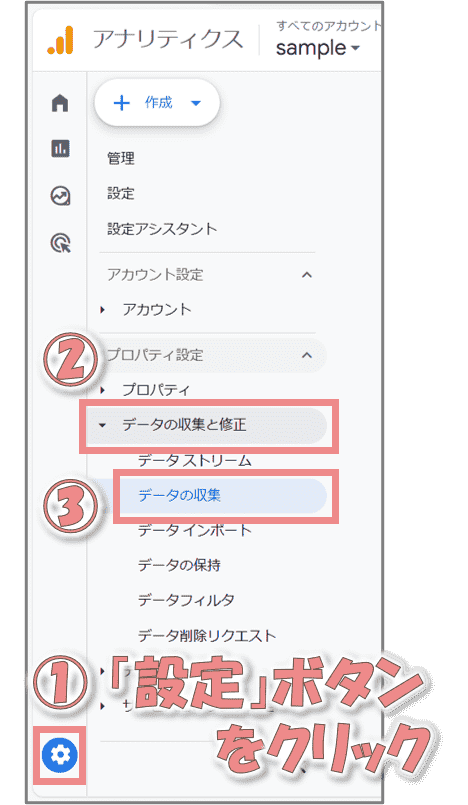Select データ ストリーム menu item
The image size is (468, 805).
pyautogui.click(x=194, y=461)
